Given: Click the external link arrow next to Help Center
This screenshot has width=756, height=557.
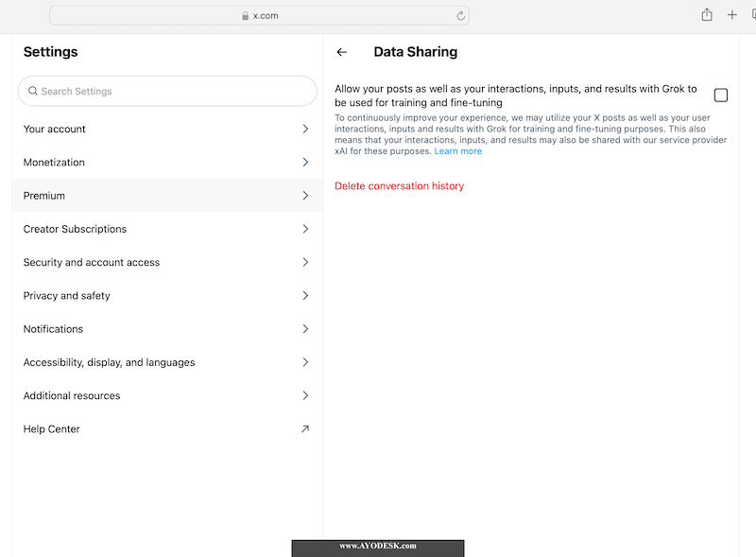Looking at the screenshot, I should [x=304, y=428].
